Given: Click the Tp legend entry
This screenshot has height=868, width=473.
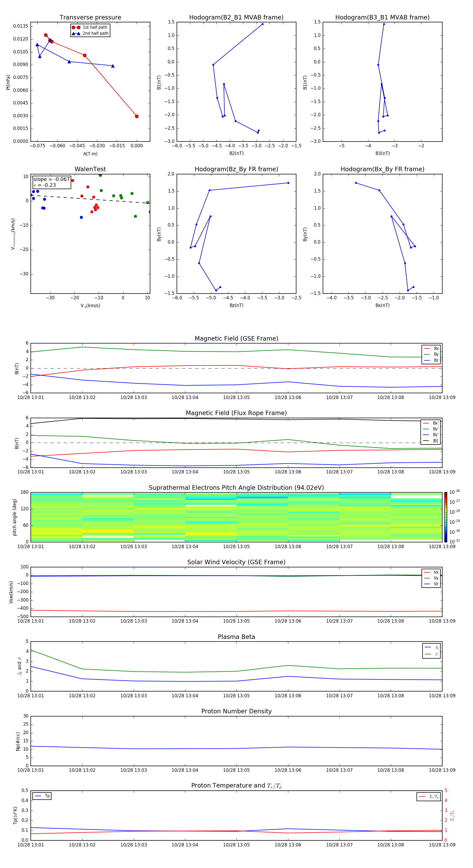Looking at the screenshot, I should [x=42, y=796].
